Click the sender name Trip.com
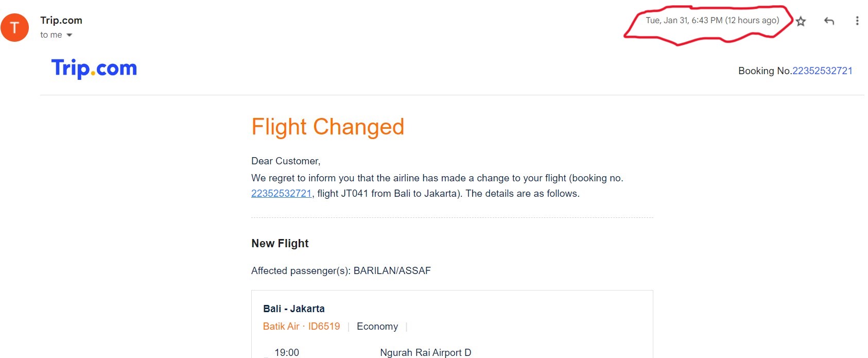868x358 pixels. (x=61, y=20)
